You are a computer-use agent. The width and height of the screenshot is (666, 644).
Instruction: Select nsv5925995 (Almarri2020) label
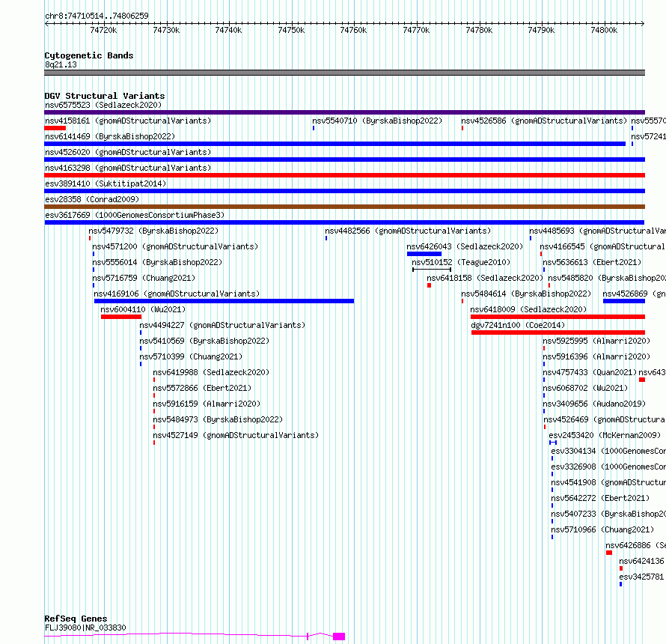596,341
